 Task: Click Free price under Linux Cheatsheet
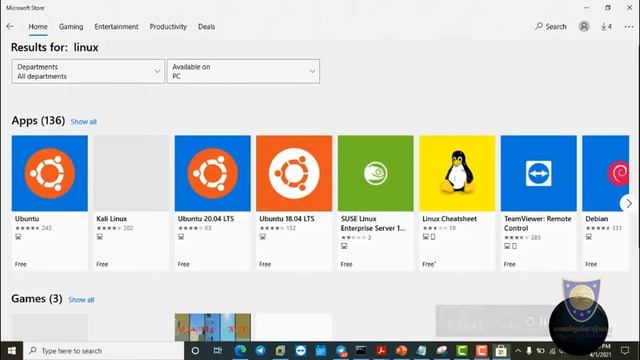(429, 264)
